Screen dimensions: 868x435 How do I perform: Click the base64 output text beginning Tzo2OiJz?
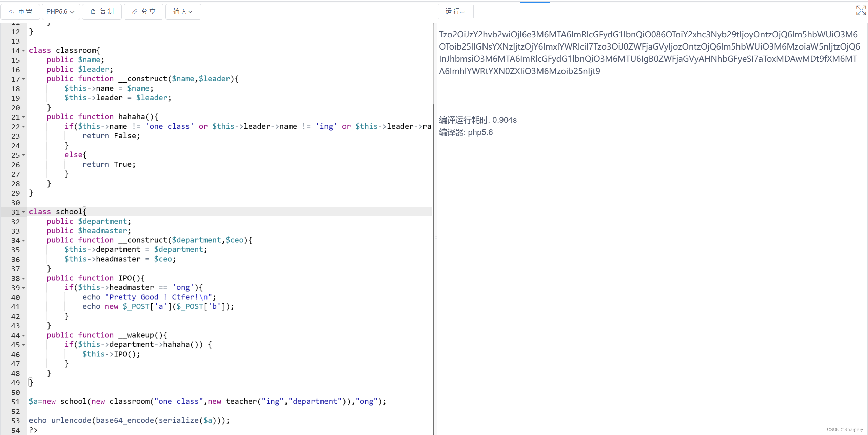649,53
